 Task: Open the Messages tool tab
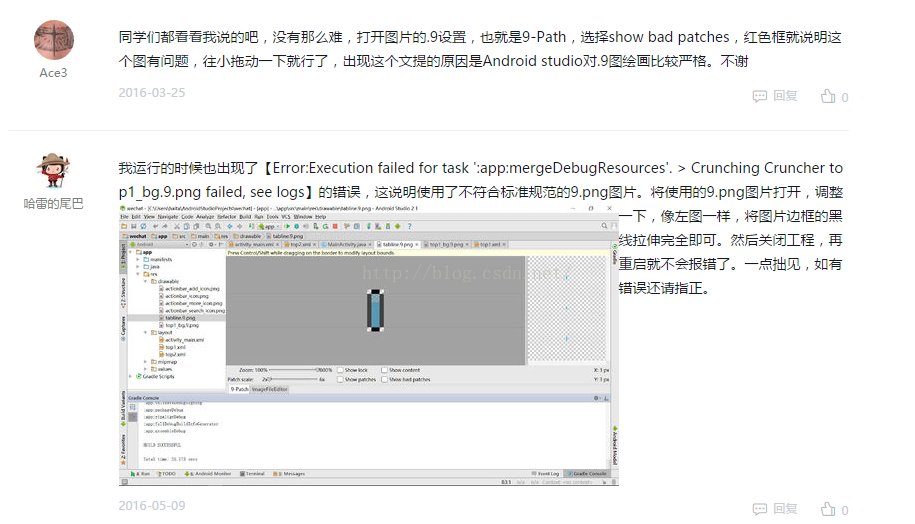(x=288, y=473)
